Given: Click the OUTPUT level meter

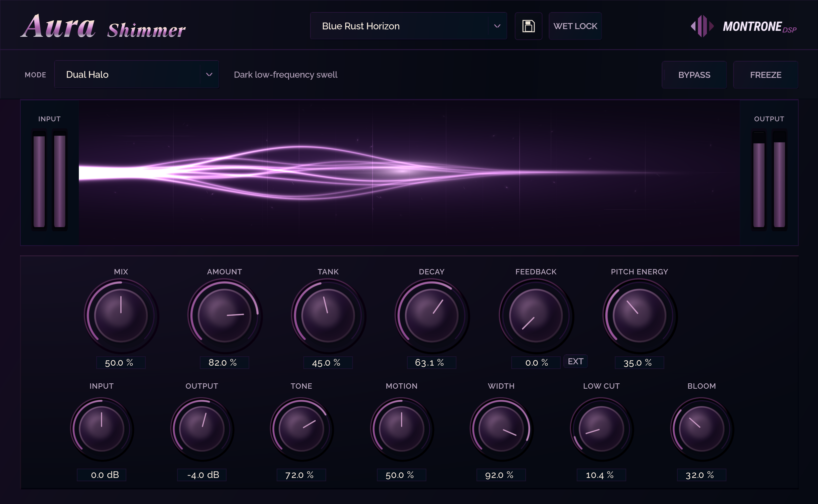Looking at the screenshot, I should [769, 180].
